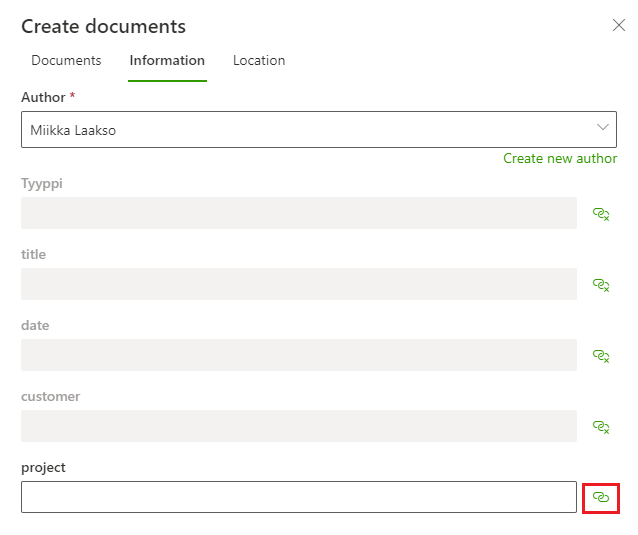Click the greyed-out date field

click(x=298, y=355)
